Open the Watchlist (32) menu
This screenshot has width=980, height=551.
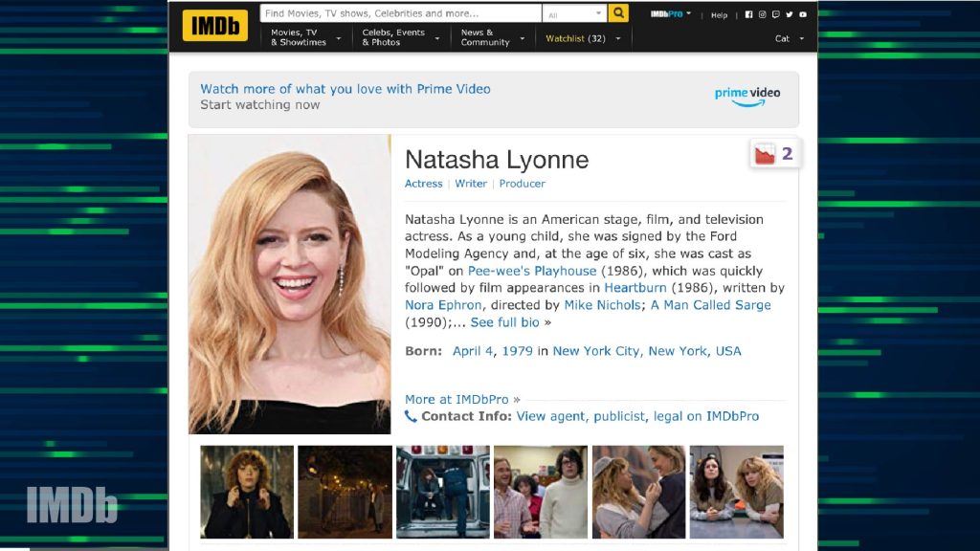point(583,38)
